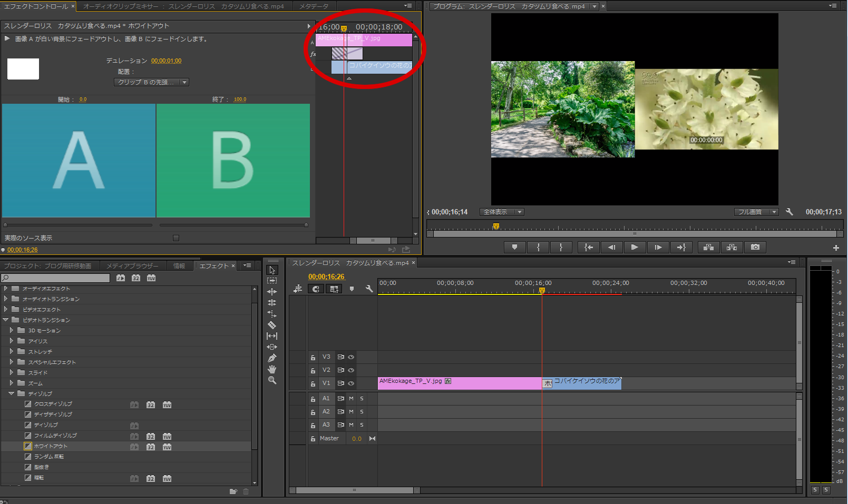The width and height of the screenshot is (848, 504).
Task: Open program monitor settings wrench
Action: (x=789, y=212)
